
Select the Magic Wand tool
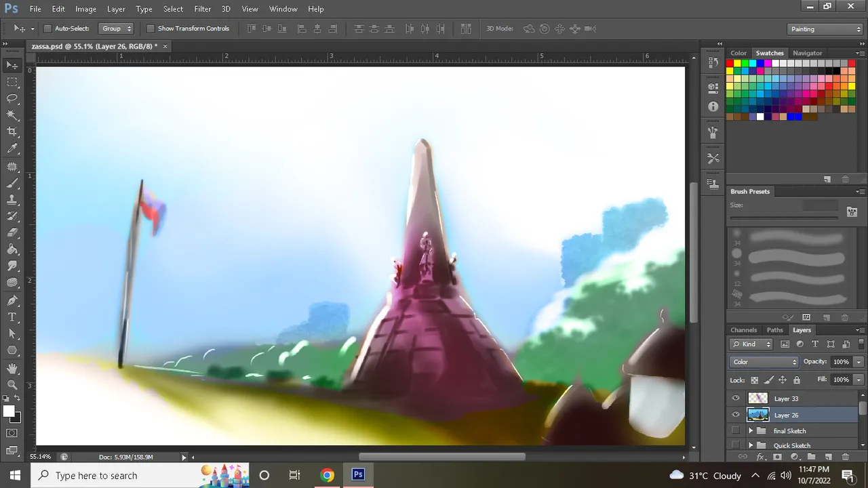click(12, 116)
